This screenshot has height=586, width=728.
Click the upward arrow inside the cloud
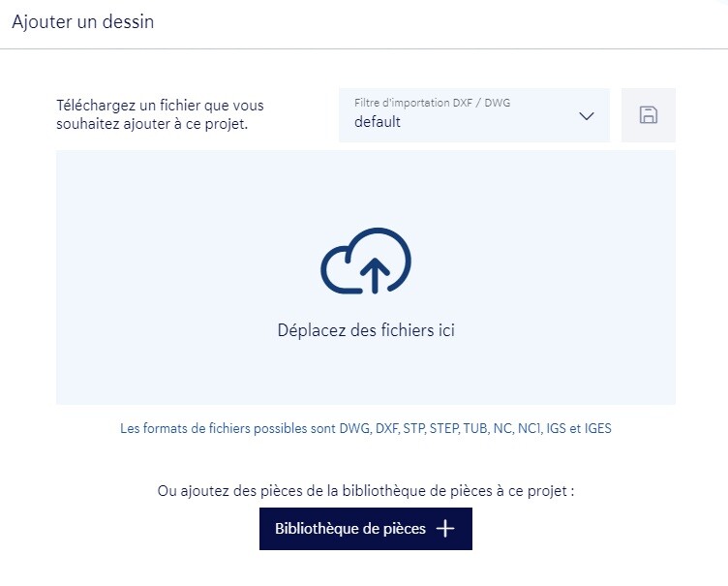tap(375, 275)
